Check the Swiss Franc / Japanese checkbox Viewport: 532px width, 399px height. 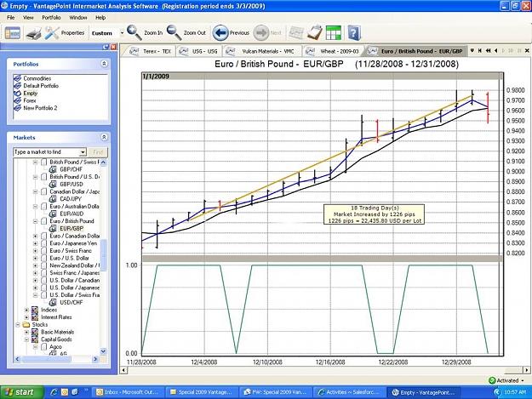pyautogui.click(x=43, y=273)
